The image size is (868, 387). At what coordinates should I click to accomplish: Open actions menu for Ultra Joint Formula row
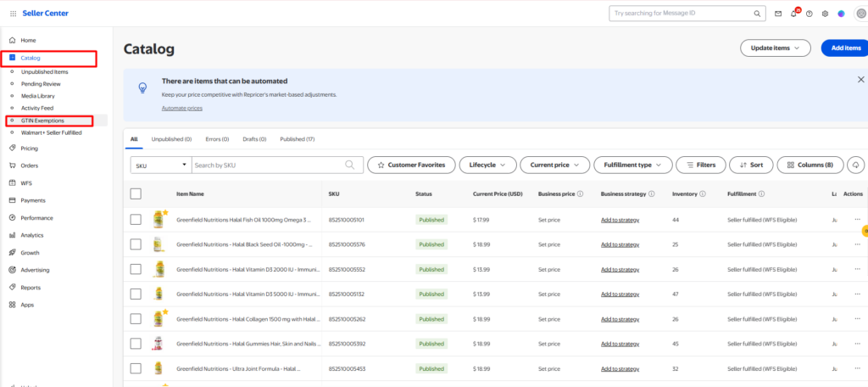pyautogui.click(x=858, y=368)
